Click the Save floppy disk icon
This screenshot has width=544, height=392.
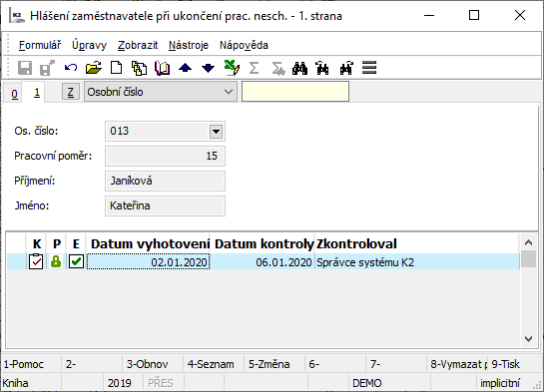coord(25,68)
